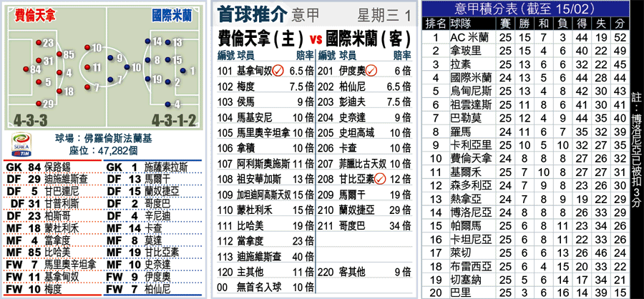The width and height of the screenshot is (644, 299).
Task: Click odds row 205 史坦高域 10倍
Action: 365,132
